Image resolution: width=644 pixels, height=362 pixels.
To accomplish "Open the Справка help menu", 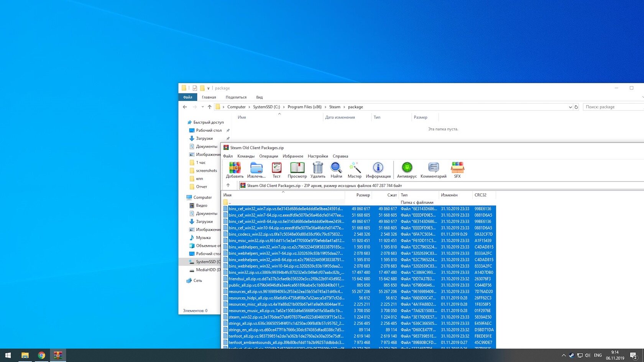I will tap(340, 156).
